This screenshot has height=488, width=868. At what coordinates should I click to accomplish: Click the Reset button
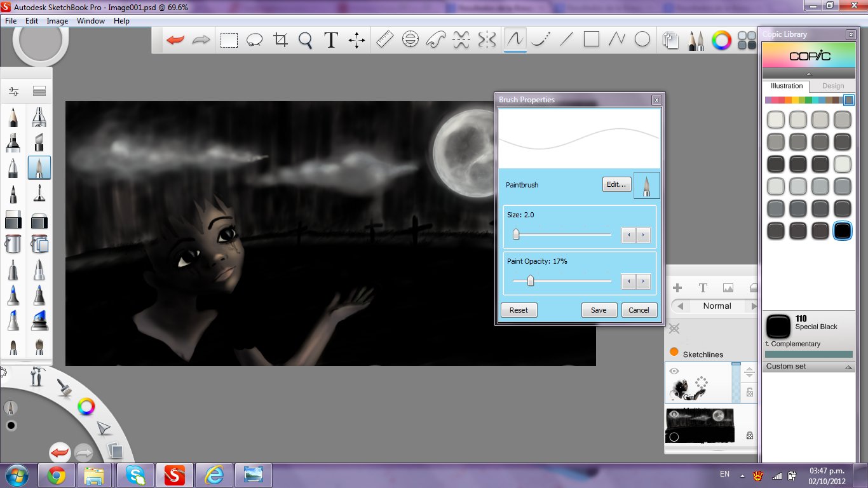(519, 310)
